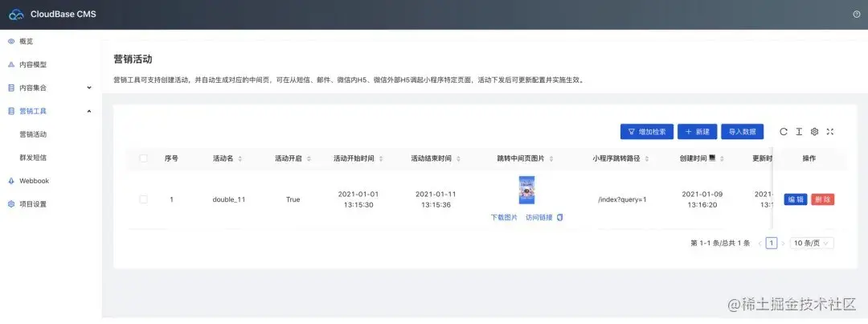
Task: Click the True value in 活动开启 column
Action: click(x=293, y=199)
